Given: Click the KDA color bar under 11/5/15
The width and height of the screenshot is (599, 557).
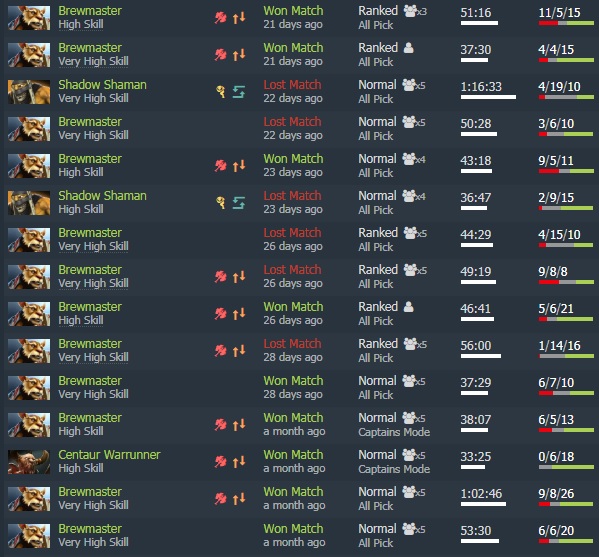Looking at the screenshot, I should click(566, 23).
